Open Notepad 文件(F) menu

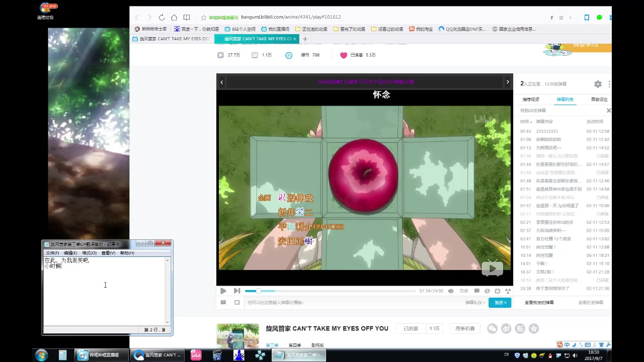pos(52,253)
